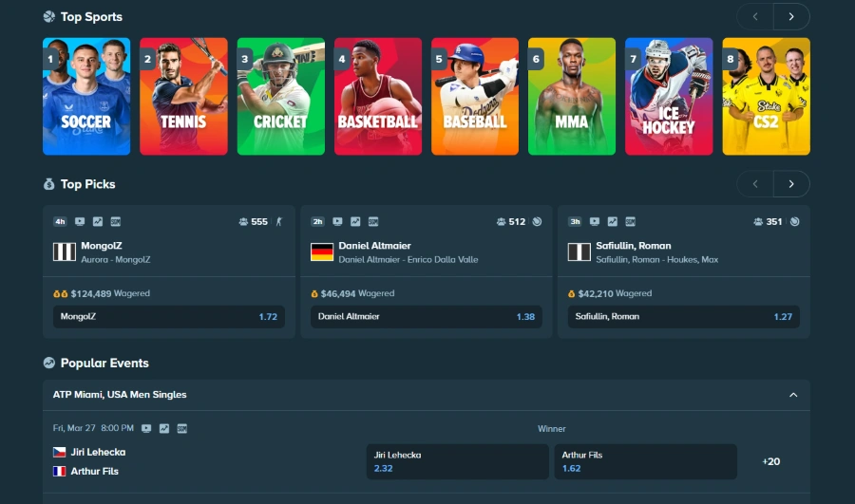Click statistics icon on Lehecka-Fils match
Viewport: 855px width, 504px height.
164,429
